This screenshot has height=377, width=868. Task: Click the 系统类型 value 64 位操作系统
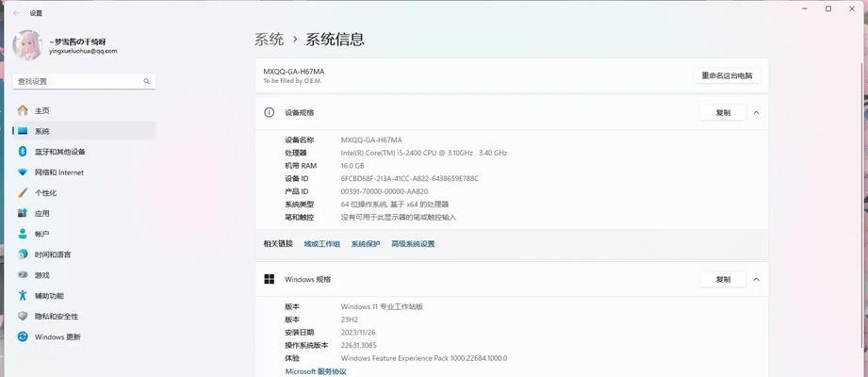tap(395, 205)
